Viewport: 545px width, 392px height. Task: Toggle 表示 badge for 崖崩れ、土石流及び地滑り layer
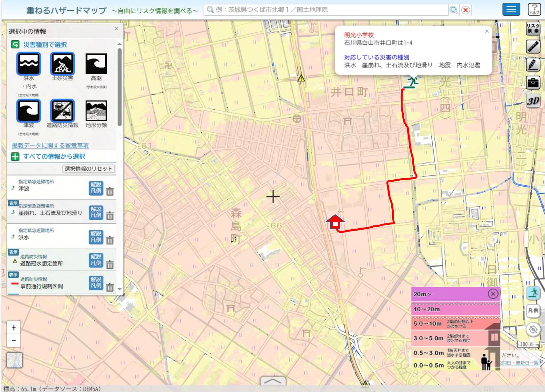13,203
